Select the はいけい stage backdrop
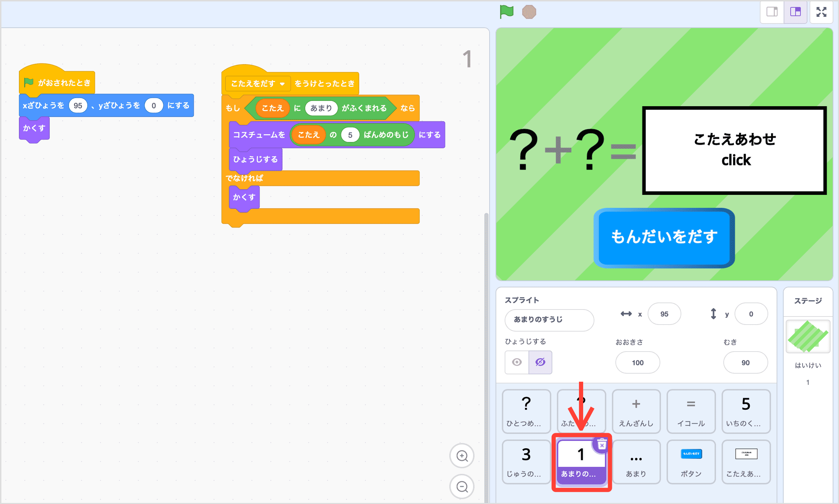 (x=807, y=336)
